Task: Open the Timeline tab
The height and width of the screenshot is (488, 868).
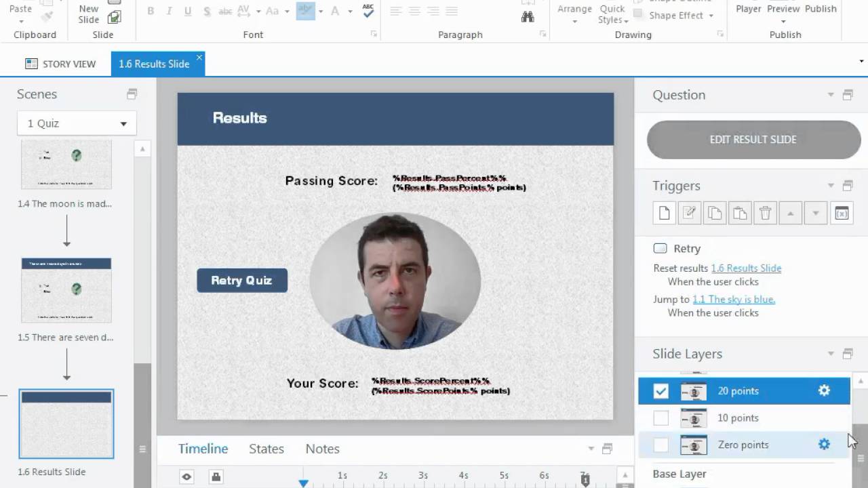Action: pyautogui.click(x=203, y=449)
